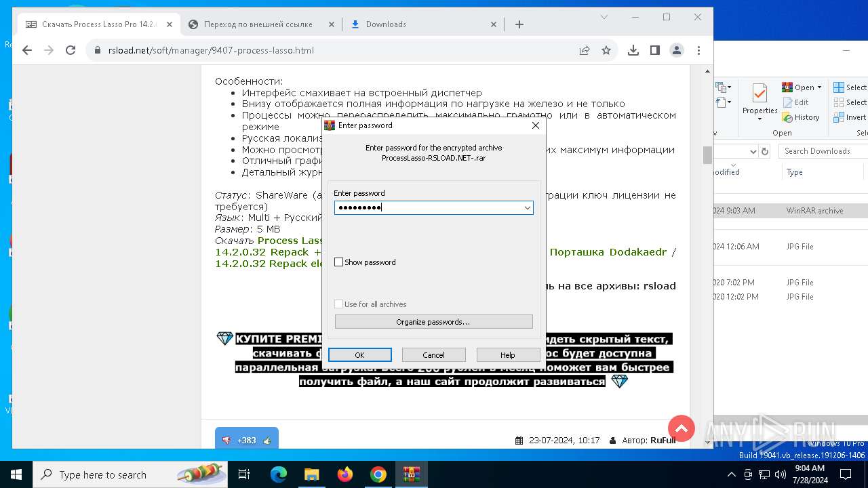
Task: Bookmark this page with the star icon
Action: click(x=606, y=50)
